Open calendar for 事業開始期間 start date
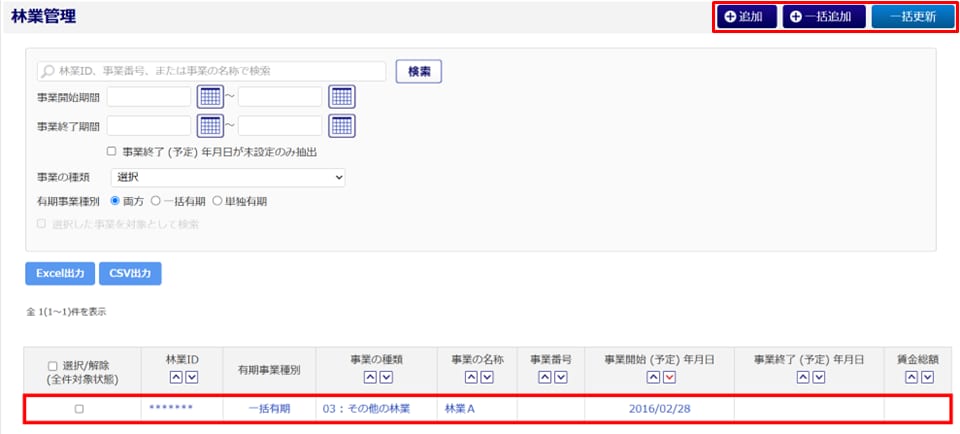Screen dimensions: 960x434 pyautogui.click(x=210, y=97)
